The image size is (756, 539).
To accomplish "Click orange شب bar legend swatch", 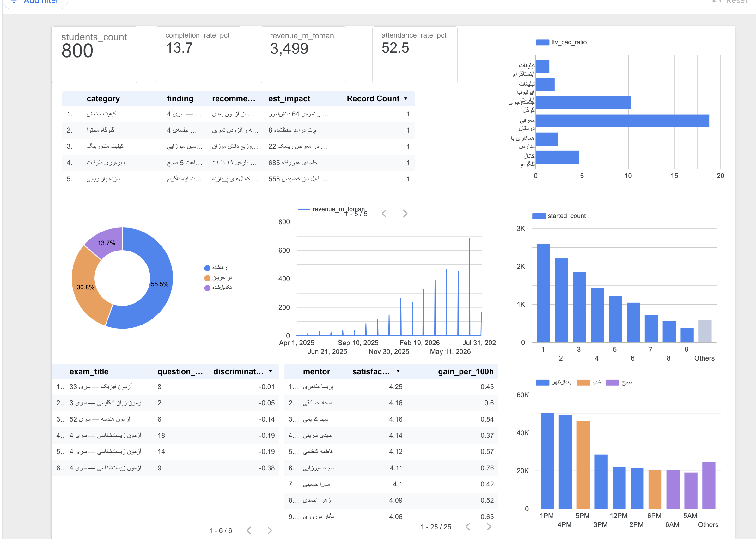I will pos(583,382).
